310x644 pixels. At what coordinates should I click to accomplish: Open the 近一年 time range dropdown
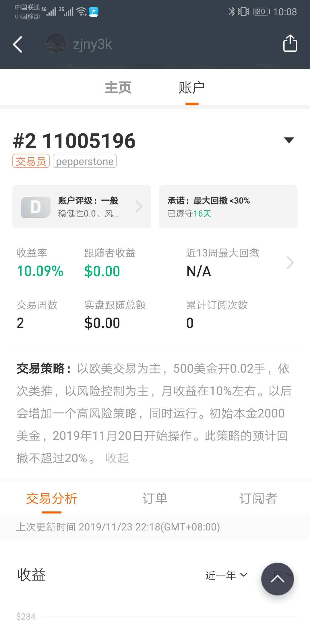click(x=226, y=575)
